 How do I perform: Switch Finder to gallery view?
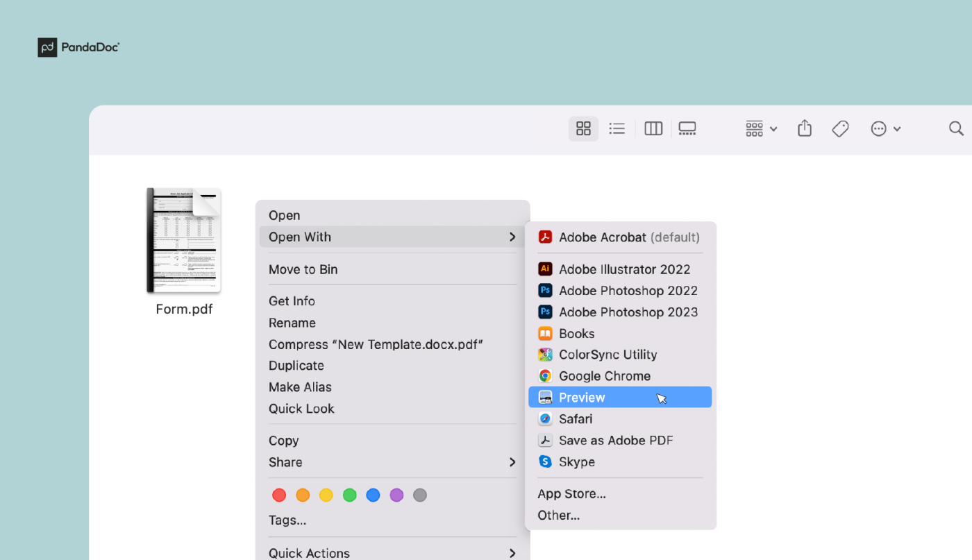pos(687,128)
